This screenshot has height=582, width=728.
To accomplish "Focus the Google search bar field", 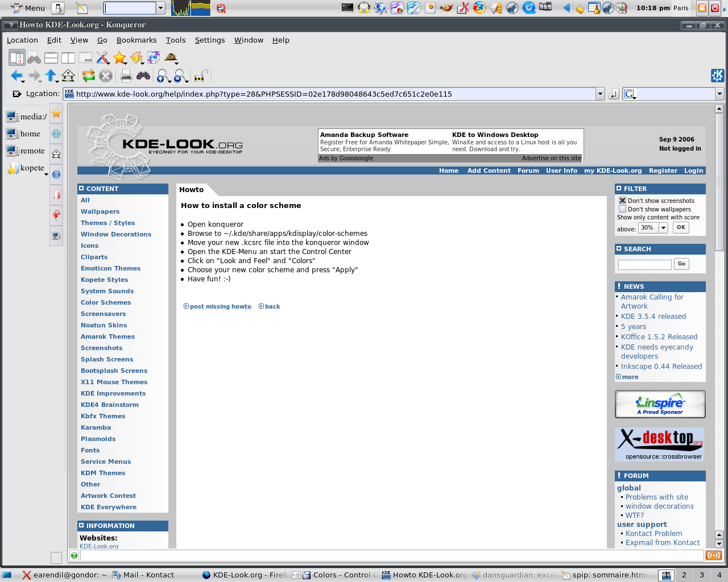I will 675,94.
